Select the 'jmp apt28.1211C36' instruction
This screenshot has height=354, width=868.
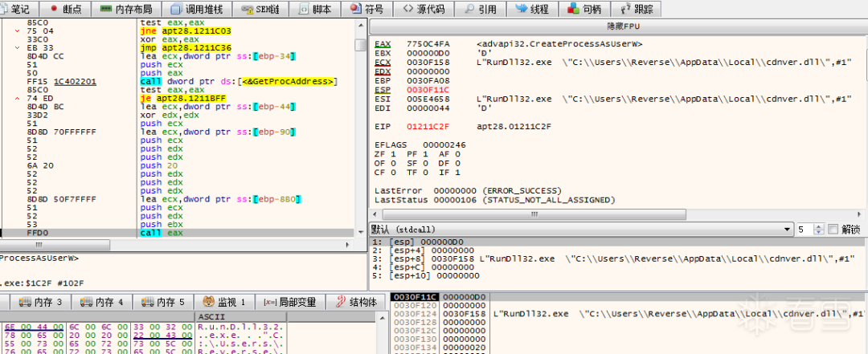(186, 48)
